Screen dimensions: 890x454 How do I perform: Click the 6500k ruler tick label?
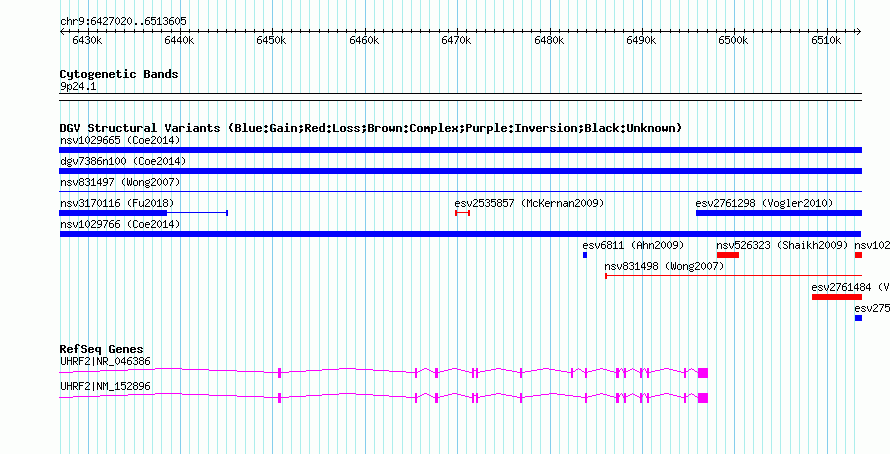734,41
